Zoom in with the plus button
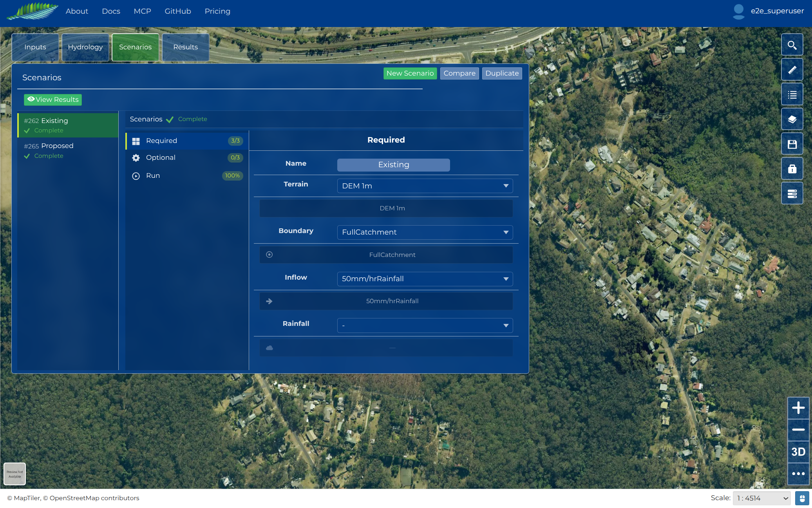 click(x=798, y=408)
